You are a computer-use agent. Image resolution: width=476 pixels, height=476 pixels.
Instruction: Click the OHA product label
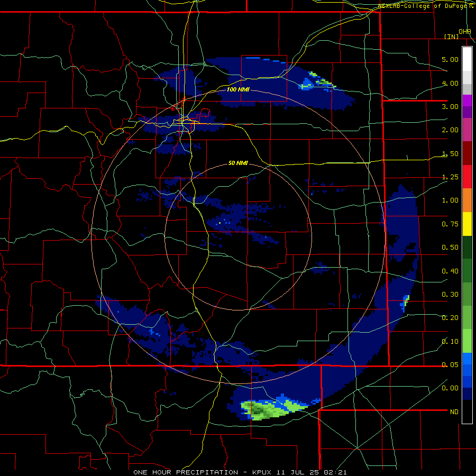click(x=465, y=32)
